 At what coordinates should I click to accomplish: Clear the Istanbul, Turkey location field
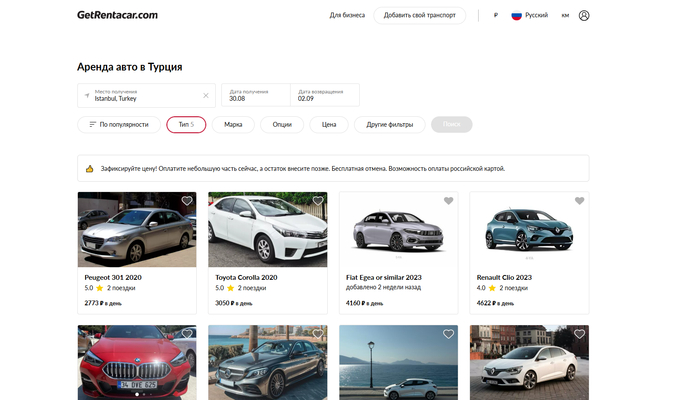206,96
